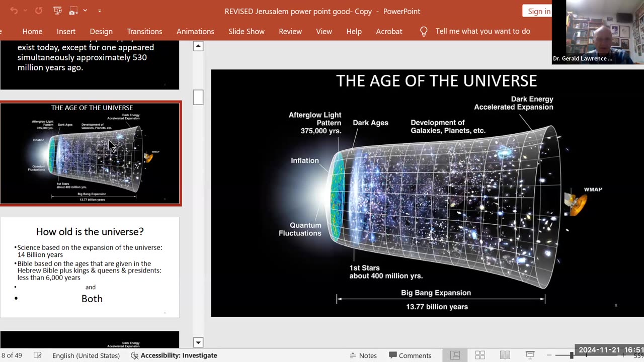Click the spell check icon in status bar

[x=37, y=355]
